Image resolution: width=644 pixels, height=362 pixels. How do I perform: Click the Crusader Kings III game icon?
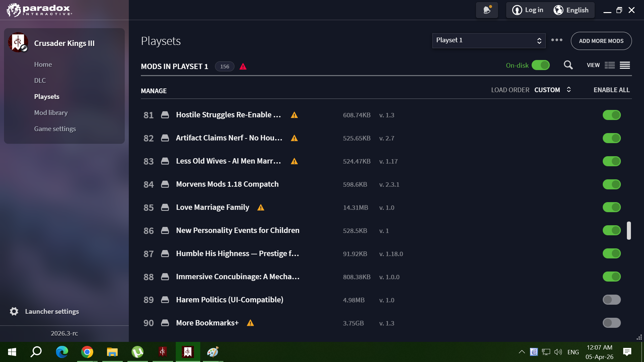click(x=18, y=43)
